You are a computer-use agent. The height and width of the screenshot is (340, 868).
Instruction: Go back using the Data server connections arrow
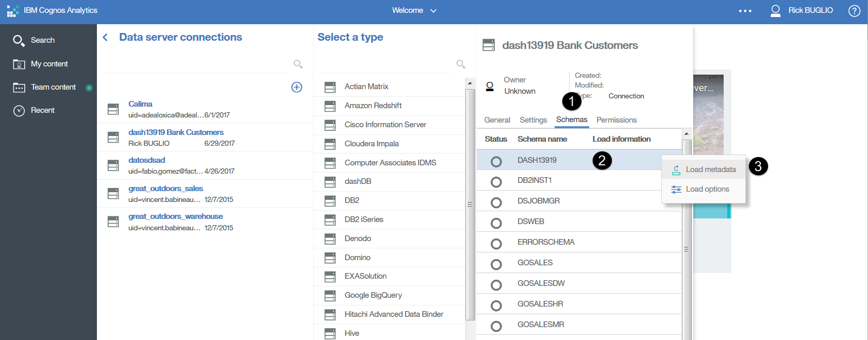(105, 37)
